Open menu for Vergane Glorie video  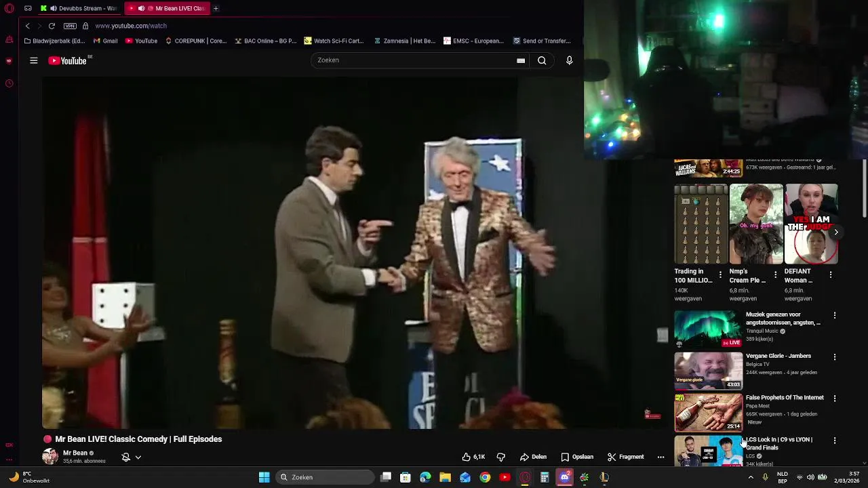[835, 357]
